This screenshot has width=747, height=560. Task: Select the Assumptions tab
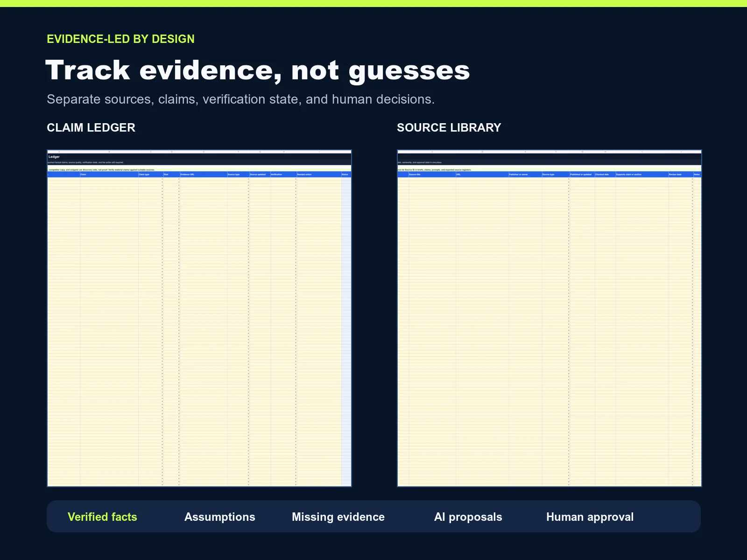(x=219, y=517)
